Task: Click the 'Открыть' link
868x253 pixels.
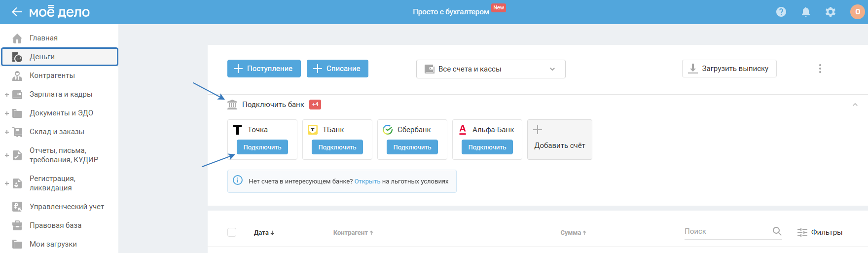Action: [367, 181]
